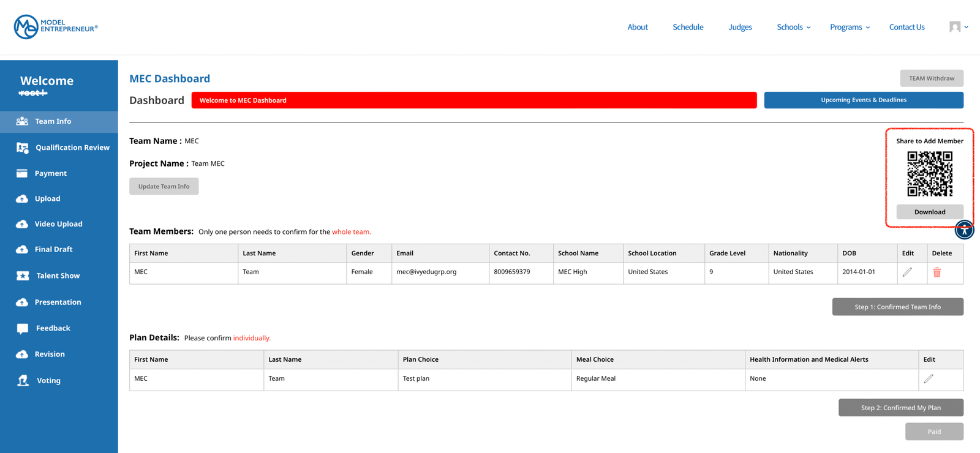Click Step 1: Confirmed Team Info button
Screen dimensions: 980x453
coord(897,307)
